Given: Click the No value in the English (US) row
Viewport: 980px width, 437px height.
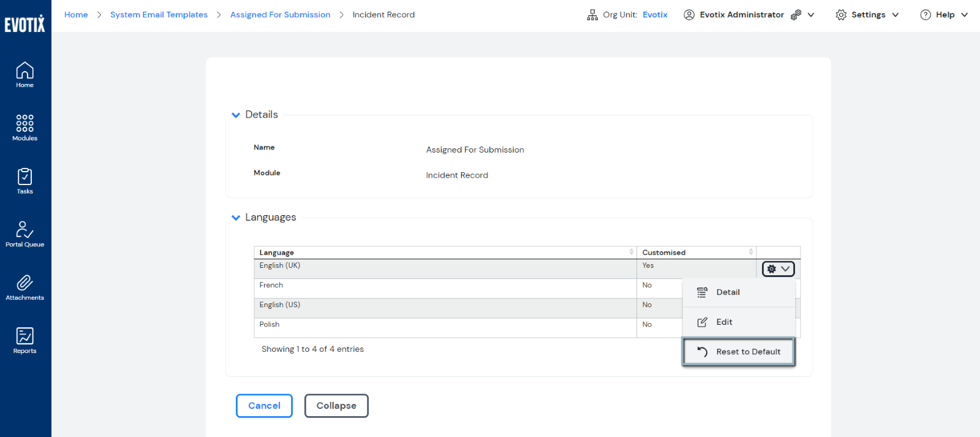Looking at the screenshot, I should 647,305.
